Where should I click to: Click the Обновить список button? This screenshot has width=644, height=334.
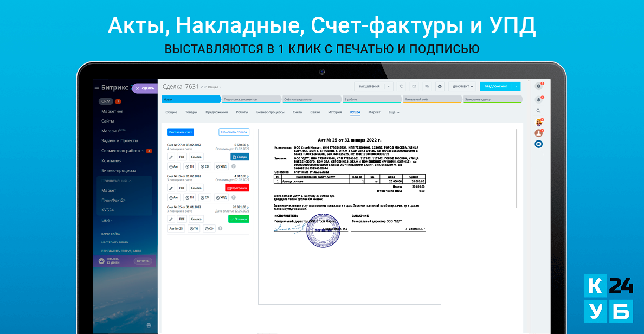(234, 132)
